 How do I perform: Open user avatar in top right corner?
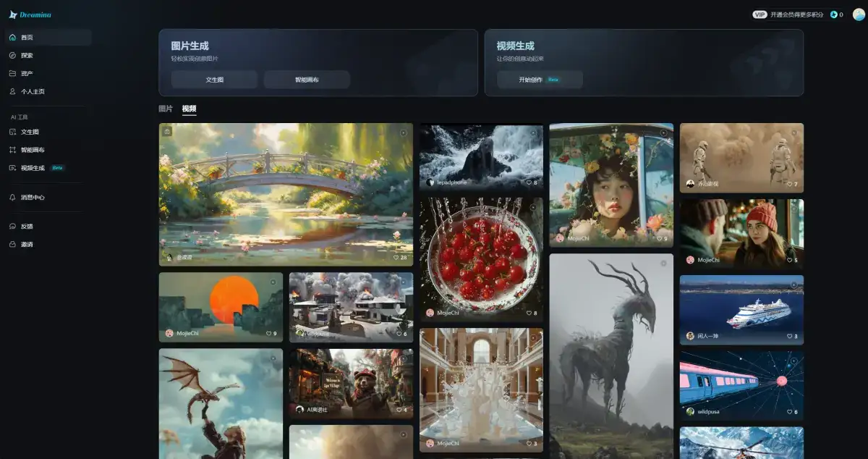coord(858,14)
